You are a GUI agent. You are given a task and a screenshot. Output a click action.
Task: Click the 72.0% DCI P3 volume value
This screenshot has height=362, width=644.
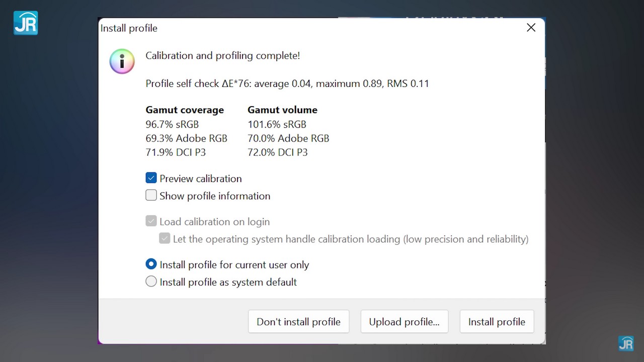click(277, 152)
